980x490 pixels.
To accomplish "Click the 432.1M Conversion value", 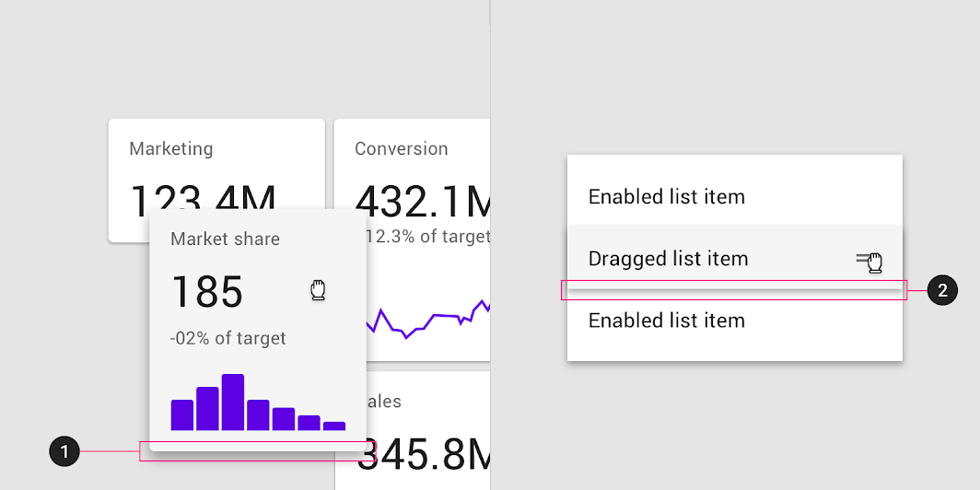I will point(423,201).
